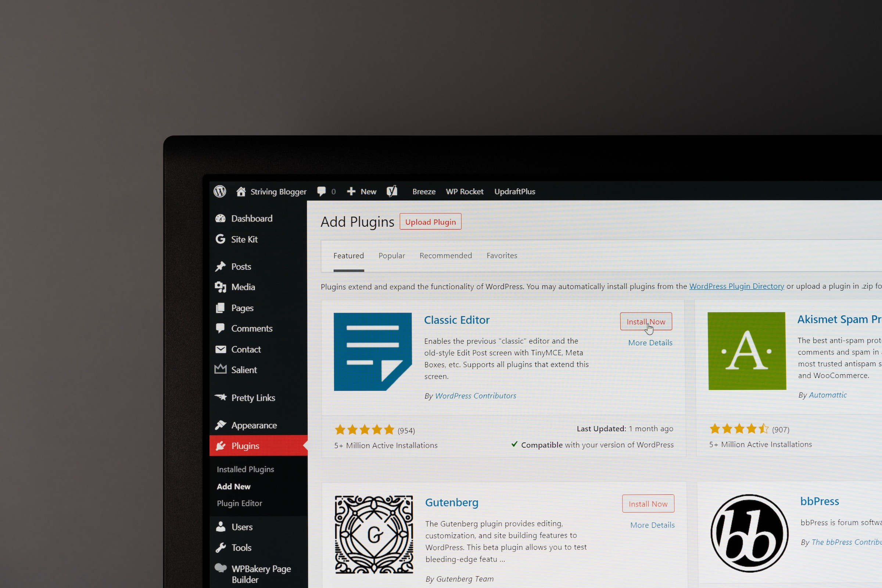Click the Comments icon
This screenshot has width=882, height=588.
[x=220, y=328]
